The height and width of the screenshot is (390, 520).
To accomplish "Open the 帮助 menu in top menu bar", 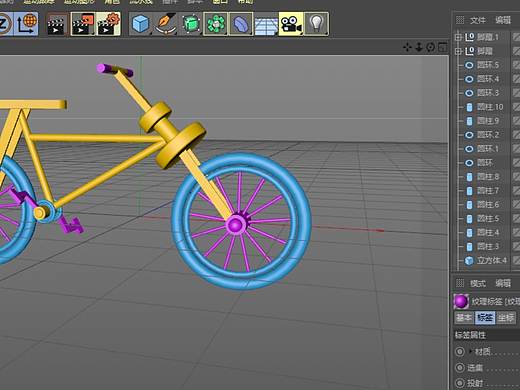I will [245, 2].
